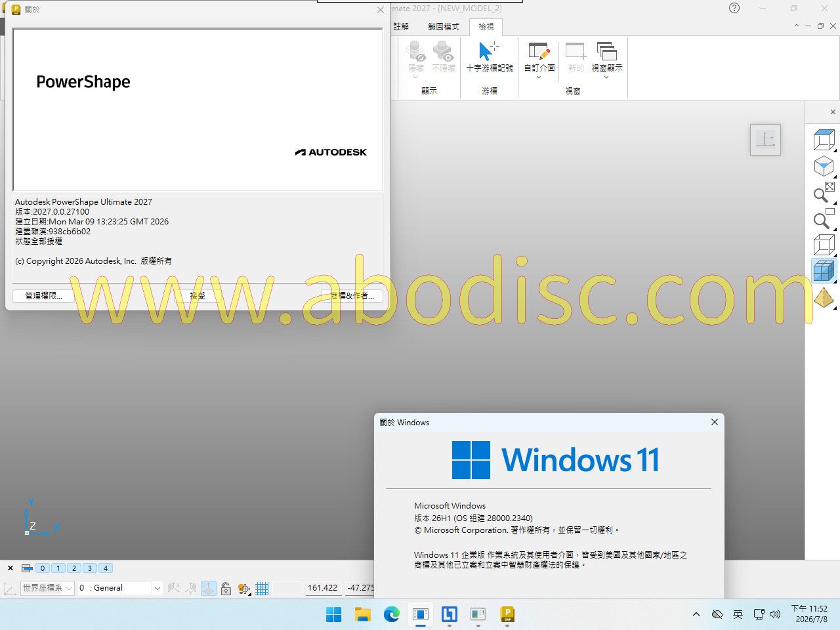This screenshot has width=840, height=630.
Task: Click the Zoom full magnifier icon
Action: click(x=824, y=193)
